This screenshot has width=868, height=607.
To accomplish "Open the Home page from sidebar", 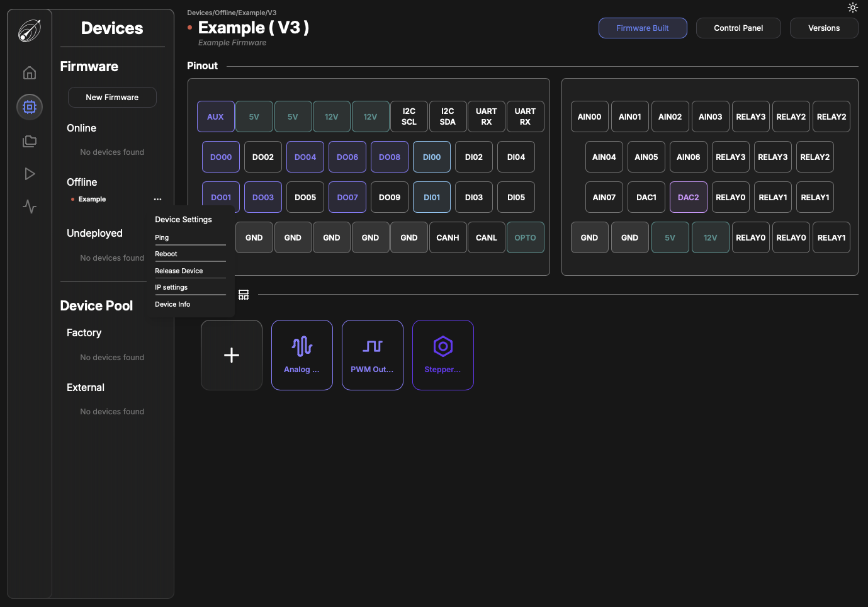I will click(30, 73).
